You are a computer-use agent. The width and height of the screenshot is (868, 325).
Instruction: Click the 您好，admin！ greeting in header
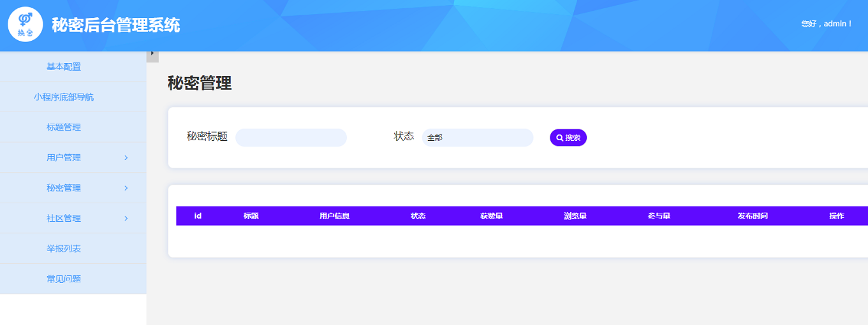click(827, 24)
